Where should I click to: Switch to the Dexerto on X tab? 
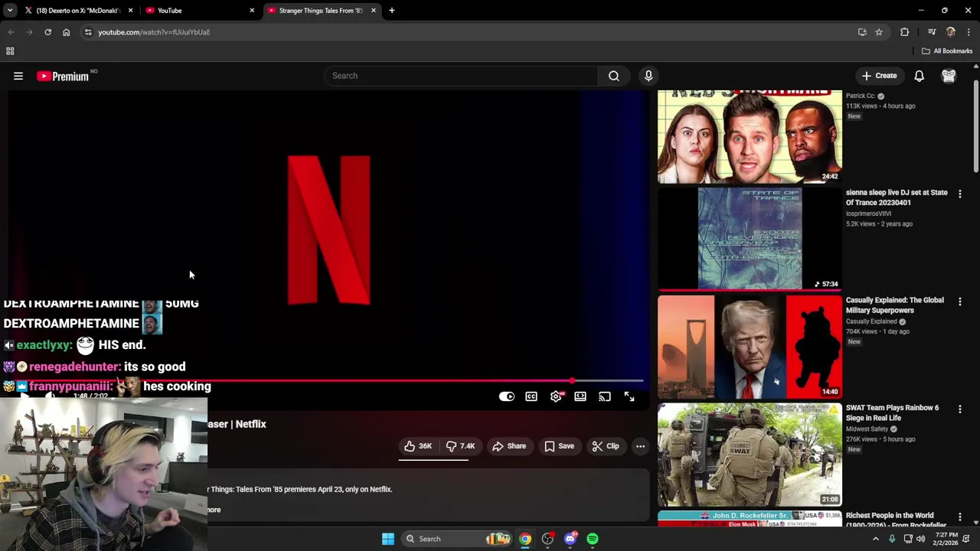coord(80,11)
